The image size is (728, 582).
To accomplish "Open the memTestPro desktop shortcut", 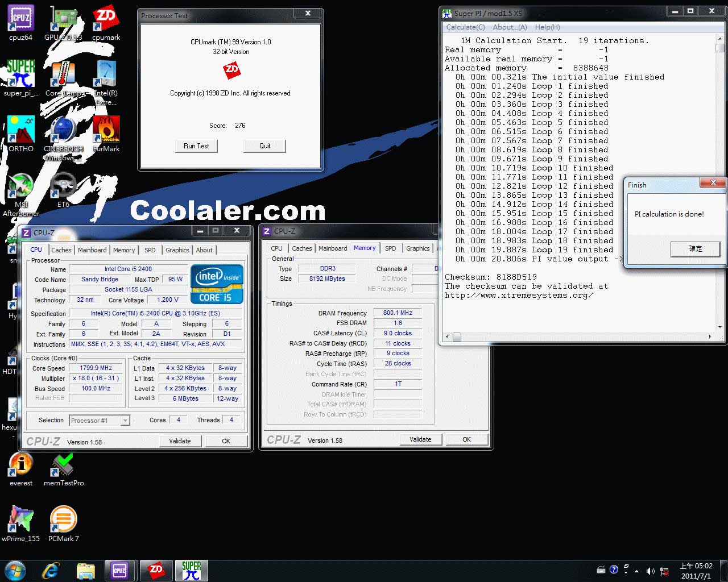I will (63, 465).
